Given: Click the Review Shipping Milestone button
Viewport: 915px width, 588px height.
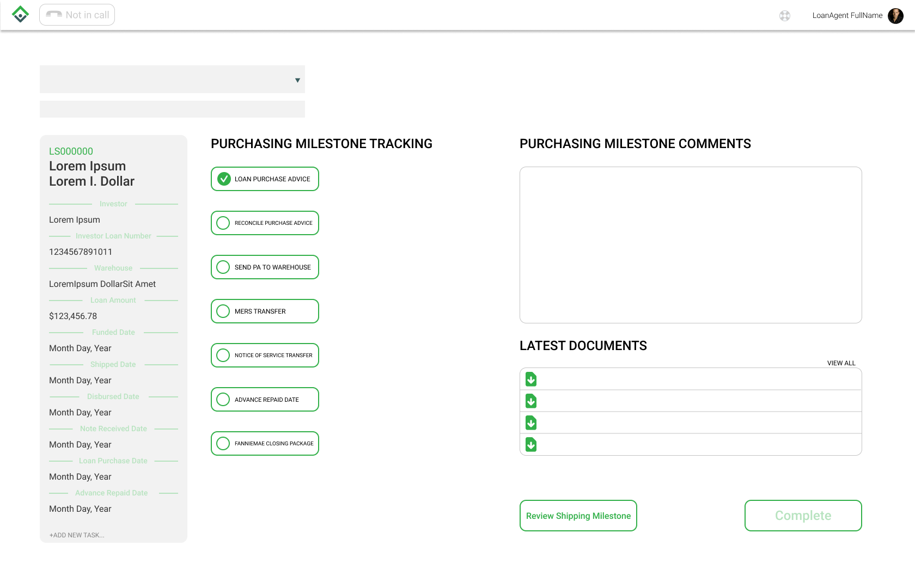Looking at the screenshot, I should pos(578,516).
